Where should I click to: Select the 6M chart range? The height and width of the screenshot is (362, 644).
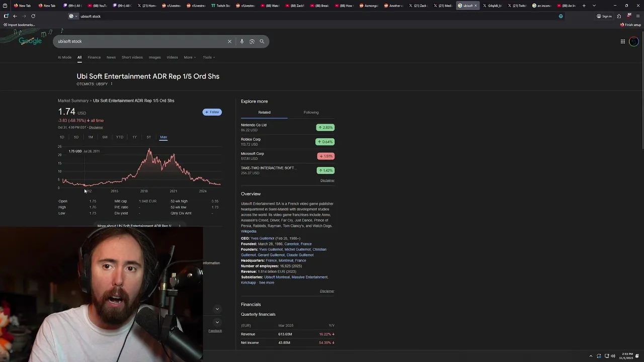pos(105,137)
